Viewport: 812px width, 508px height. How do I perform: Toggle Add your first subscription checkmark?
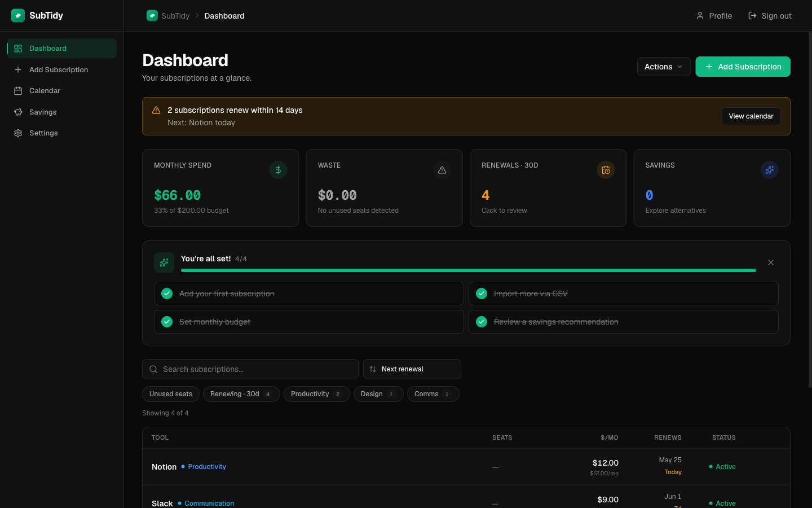pyautogui.click(x=167, y=294)
